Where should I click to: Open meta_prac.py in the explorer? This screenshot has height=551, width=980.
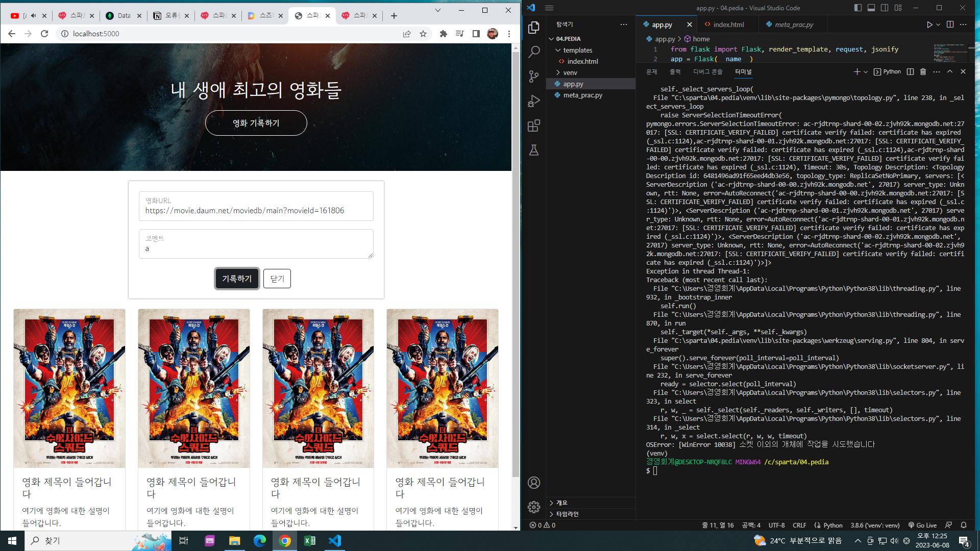coord(582,95)
